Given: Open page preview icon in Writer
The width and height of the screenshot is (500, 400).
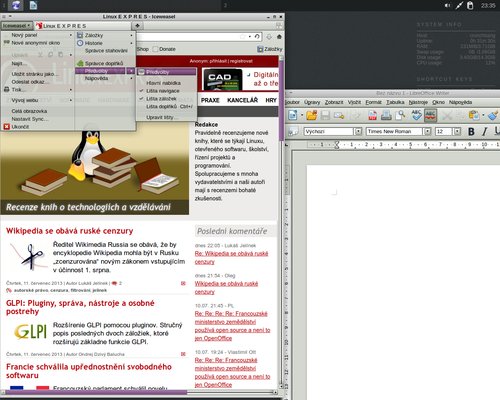Looking at the screenshot, I should pos(400,115).
